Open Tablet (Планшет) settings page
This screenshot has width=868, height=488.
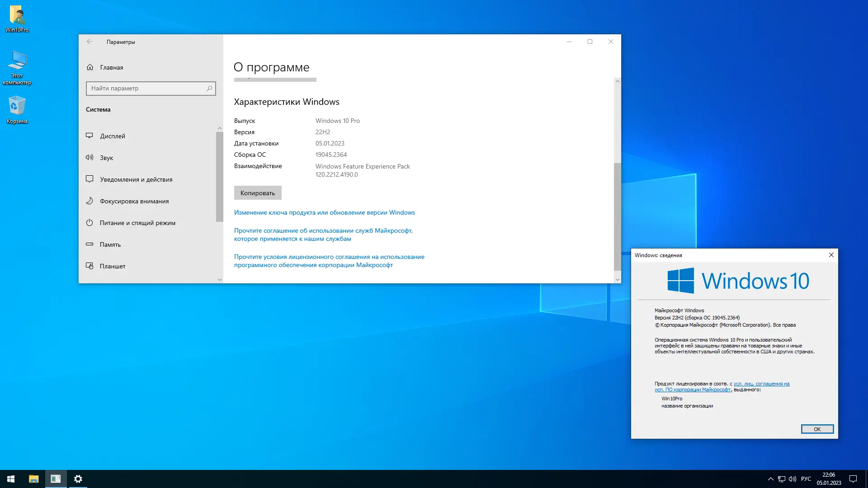(112, 266)
